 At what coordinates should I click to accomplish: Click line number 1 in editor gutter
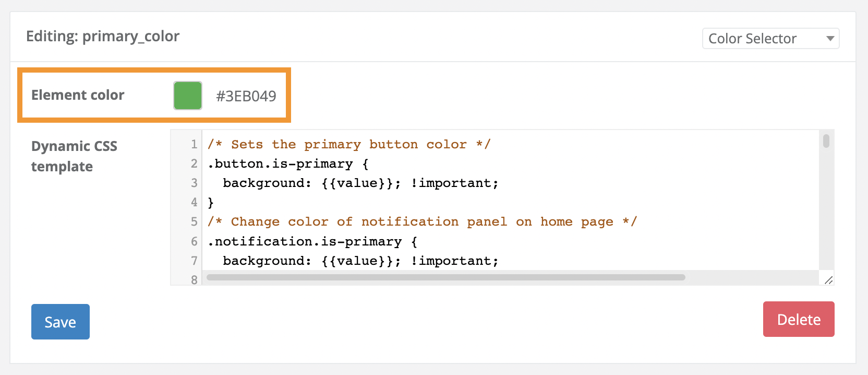tap(194, 145)
